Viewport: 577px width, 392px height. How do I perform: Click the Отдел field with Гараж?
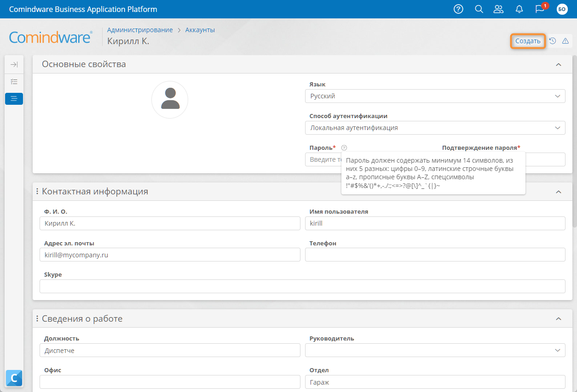[x=435, y=382]
